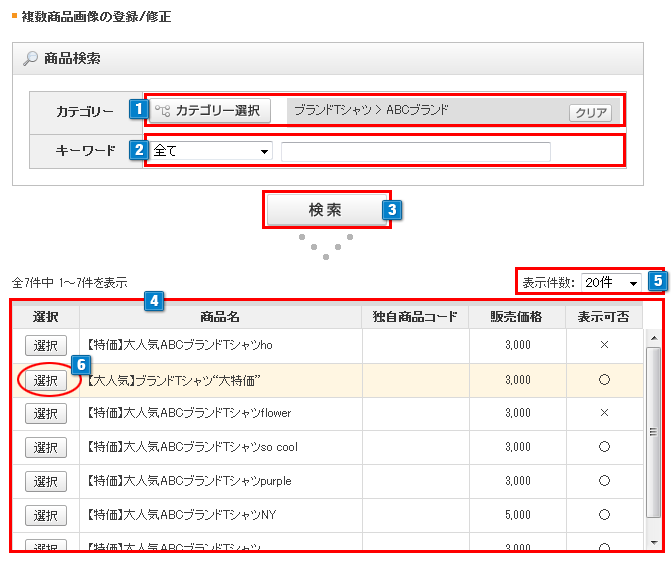Expand the 全て keyword type dropdown
This screenshot has height=568, width=671.
click(x=212, y=151)
